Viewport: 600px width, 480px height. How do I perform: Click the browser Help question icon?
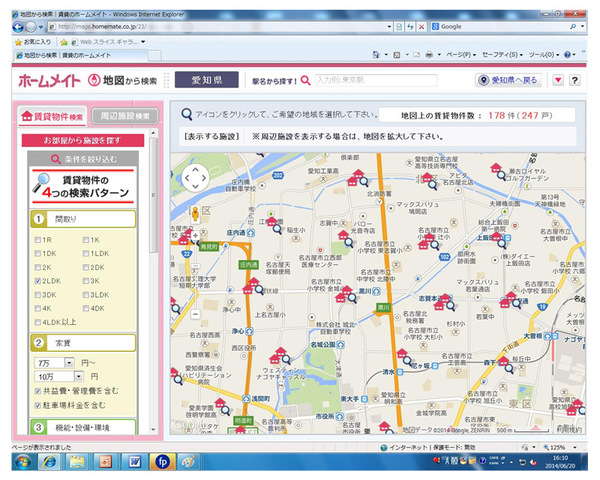tap(567, 55)
